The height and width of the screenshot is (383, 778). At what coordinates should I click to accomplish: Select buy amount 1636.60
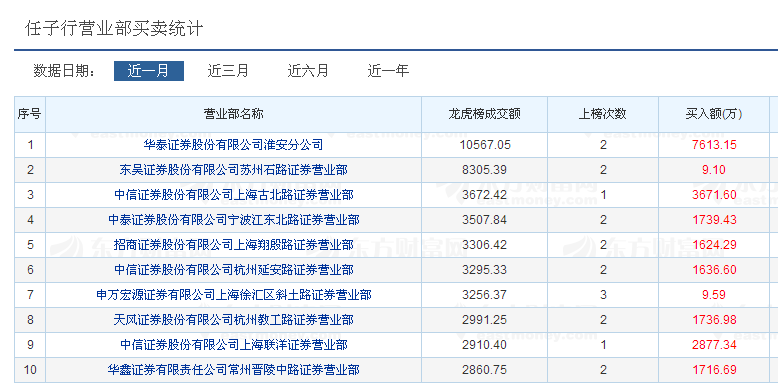(x=714, y=270)
